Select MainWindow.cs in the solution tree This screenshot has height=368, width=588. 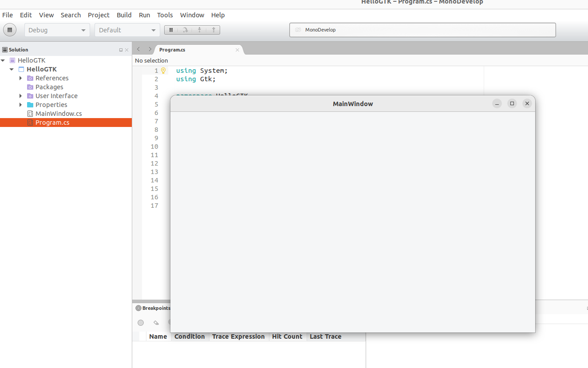click(x=66, y=114)
